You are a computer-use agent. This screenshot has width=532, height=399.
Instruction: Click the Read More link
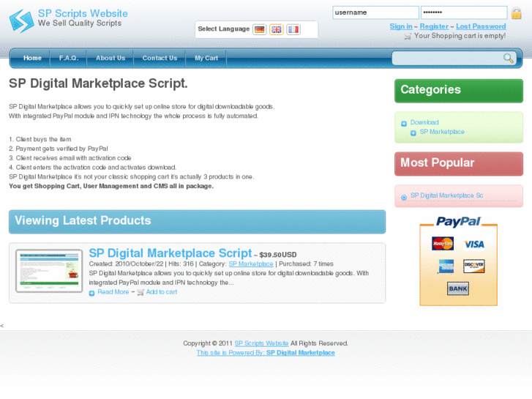coord(113,292)
